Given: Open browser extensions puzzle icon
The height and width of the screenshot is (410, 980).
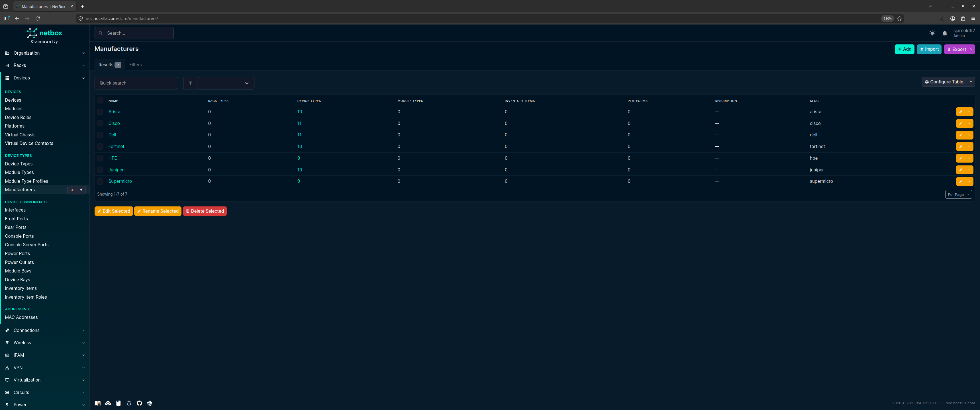Looking at the screenshot, I should [x=963, y=18].
